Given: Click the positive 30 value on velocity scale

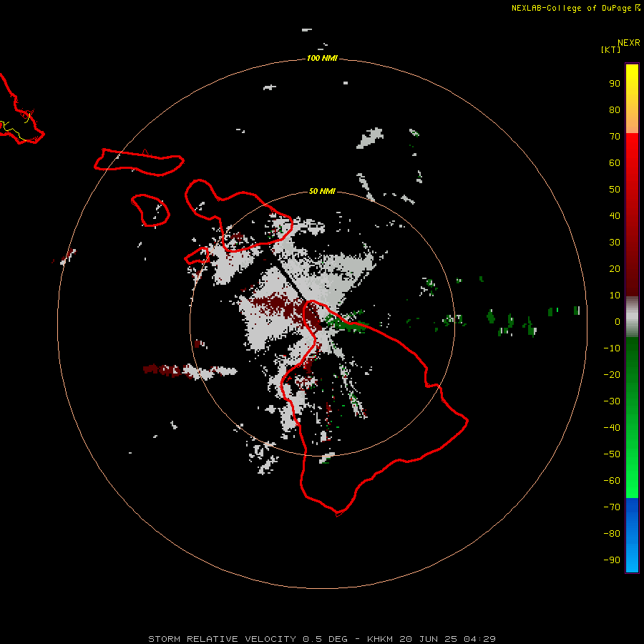Looking at the screenshot, I should pyautogui.click(x=615, y=243).
